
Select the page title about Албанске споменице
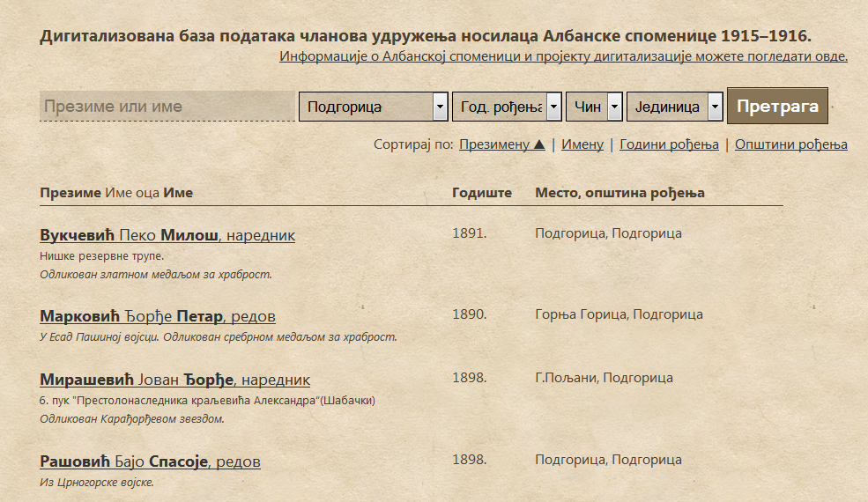coord(426,36)
